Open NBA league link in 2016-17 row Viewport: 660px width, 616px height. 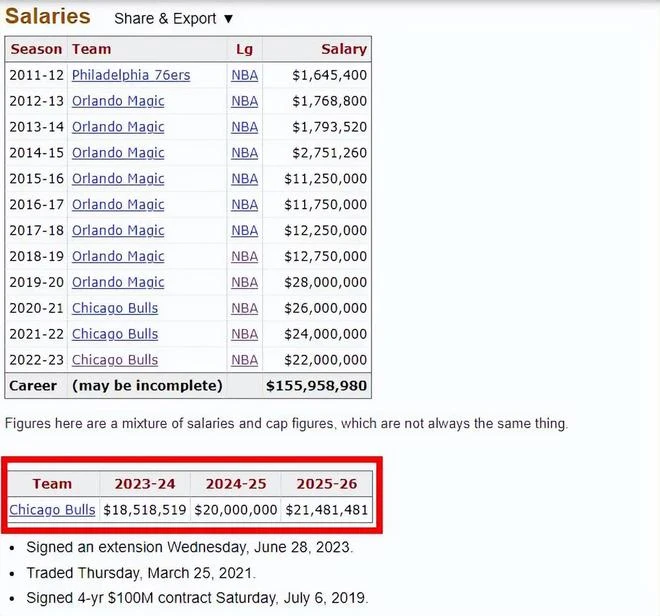245,205
